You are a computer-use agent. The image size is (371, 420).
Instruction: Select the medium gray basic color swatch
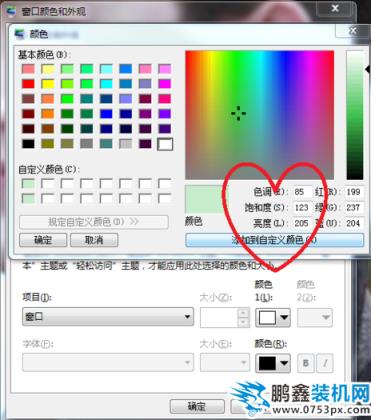pyautogui.click(x=87, y=144)
